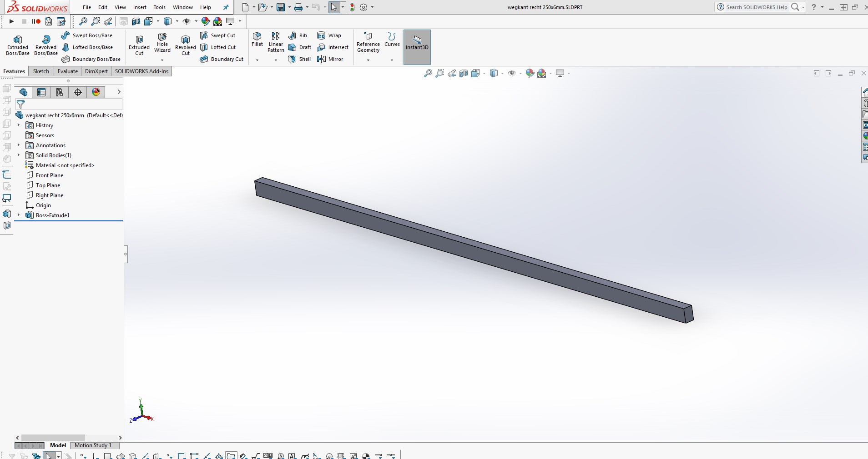
Task: Click Lofted Boss/Base
Action: [x=87, y=47]
